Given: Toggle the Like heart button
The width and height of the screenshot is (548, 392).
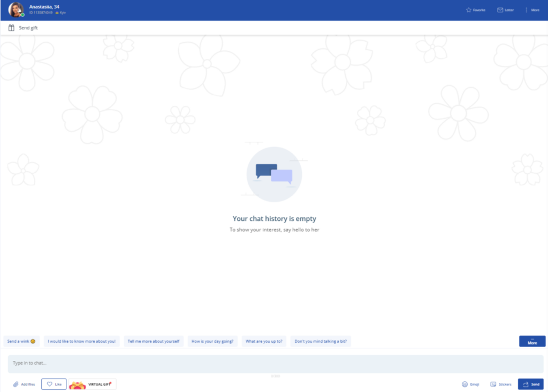Looking at the screenshot, I should (54, 384).
